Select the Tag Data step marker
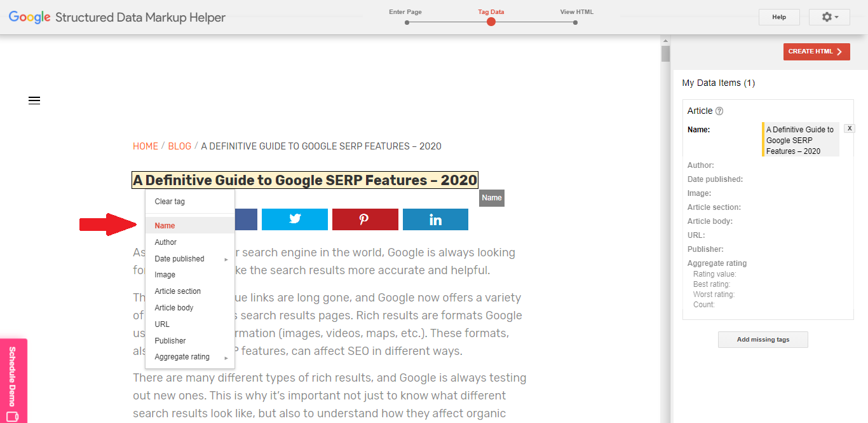 [491, 22]
